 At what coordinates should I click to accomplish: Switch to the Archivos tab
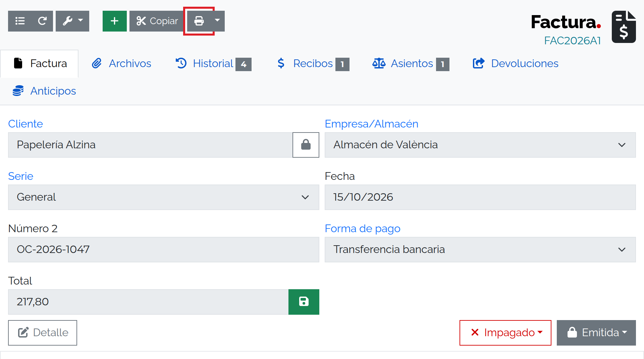click(x=121, y=64)
